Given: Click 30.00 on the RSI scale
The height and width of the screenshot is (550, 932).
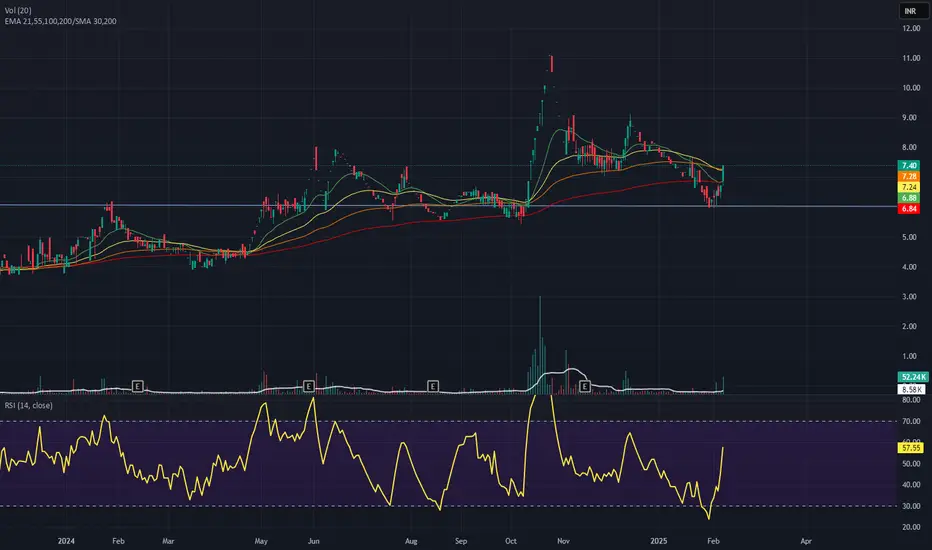Looking at the screenshot, I should [911, 506].
